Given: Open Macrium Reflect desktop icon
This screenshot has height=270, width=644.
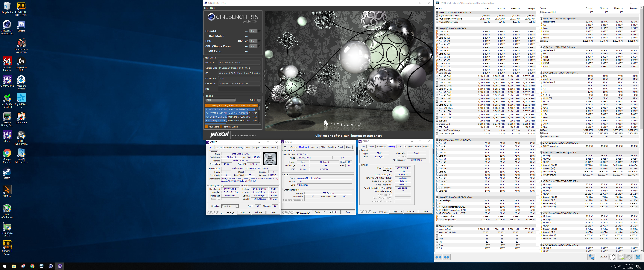Looking at the screenshot, I should pyautogui.click(x=21, y=82).
